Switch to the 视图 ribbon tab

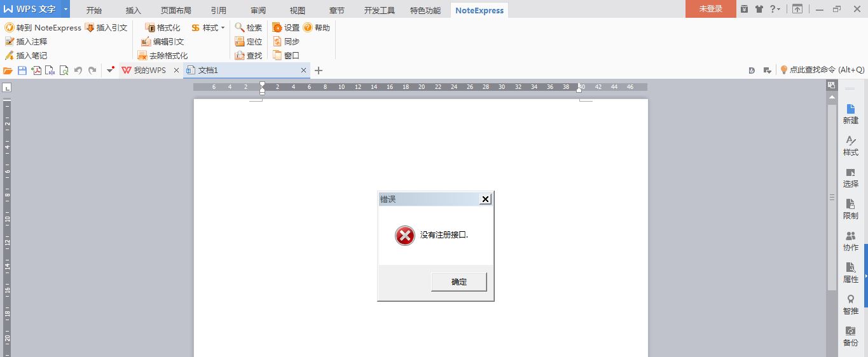(298, 10)
